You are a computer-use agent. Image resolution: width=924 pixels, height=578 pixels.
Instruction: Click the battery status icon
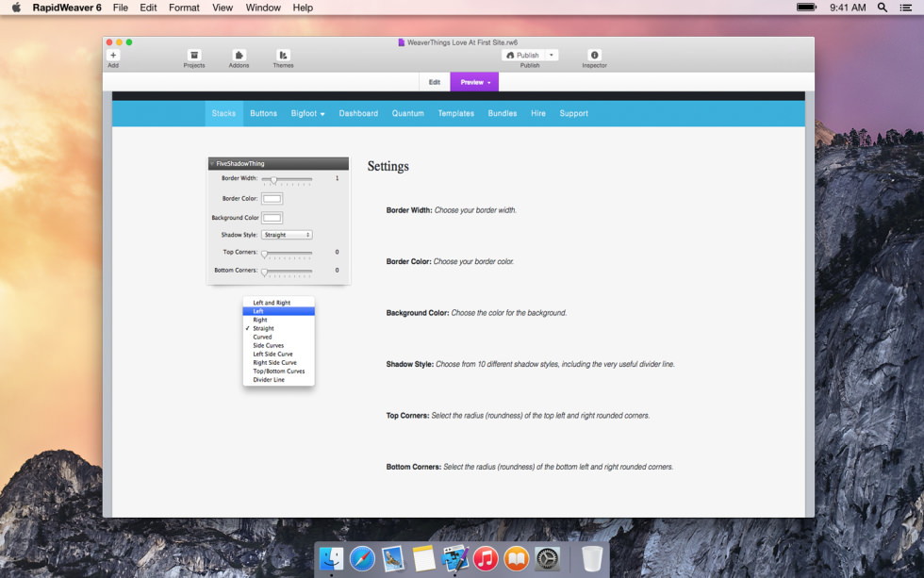point(806,8)
